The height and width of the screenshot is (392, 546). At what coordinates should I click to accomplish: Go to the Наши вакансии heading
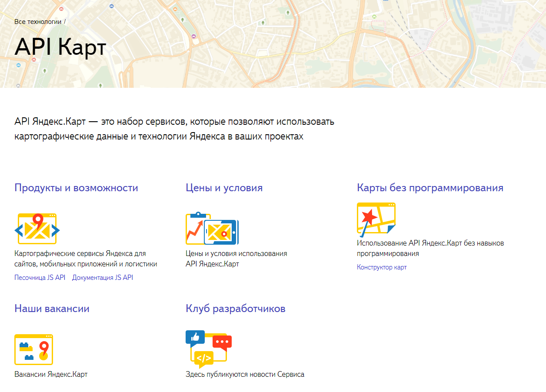click(52, 309)
